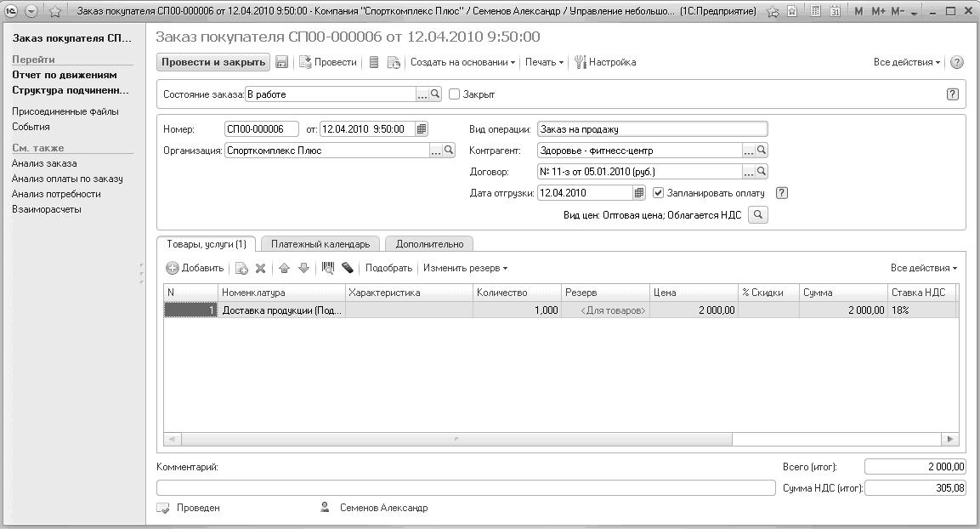
Task: Move row down with the down arrow
Action: coord(303,268)
